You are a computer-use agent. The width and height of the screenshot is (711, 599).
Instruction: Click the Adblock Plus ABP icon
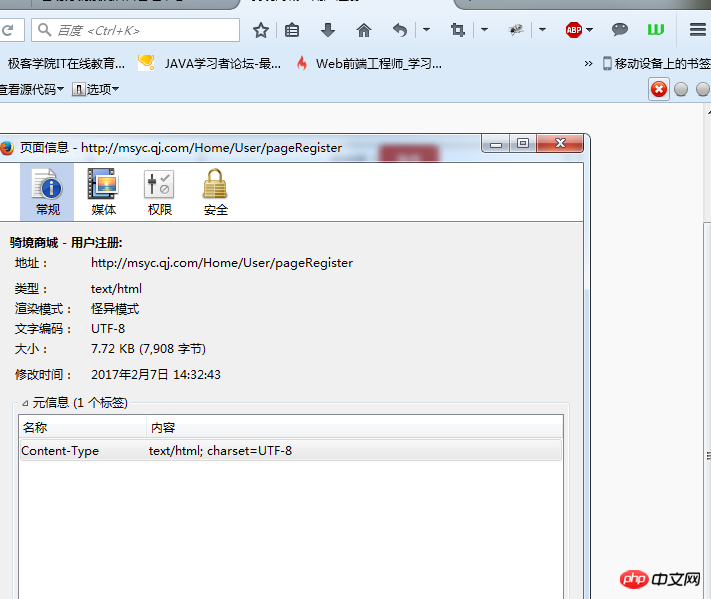tap(574, 30)
